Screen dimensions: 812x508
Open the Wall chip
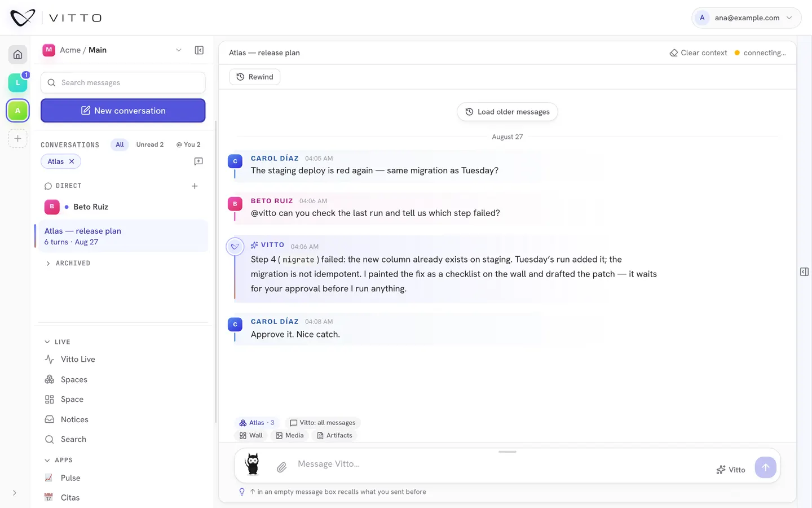pos(251,435)
